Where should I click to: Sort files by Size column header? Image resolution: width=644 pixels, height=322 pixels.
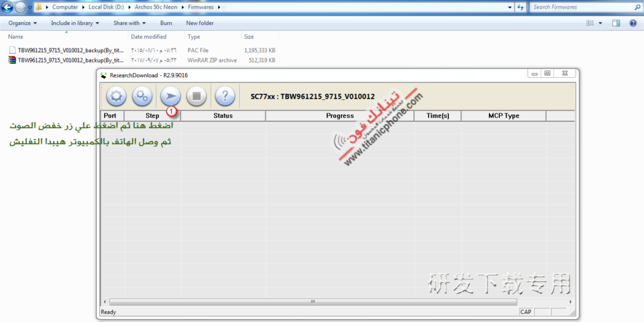coord(249,37)
